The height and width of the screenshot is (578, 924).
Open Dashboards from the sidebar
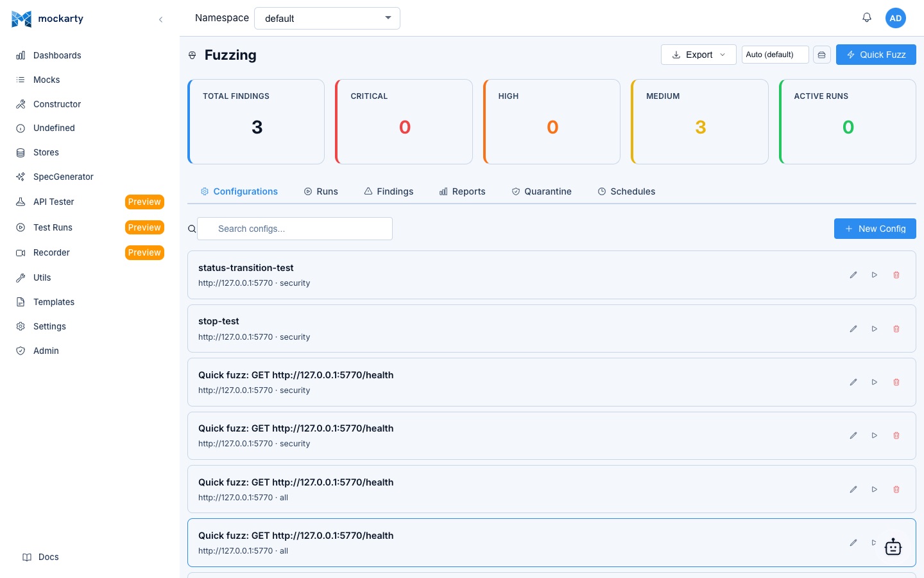[x=57, y=55]
